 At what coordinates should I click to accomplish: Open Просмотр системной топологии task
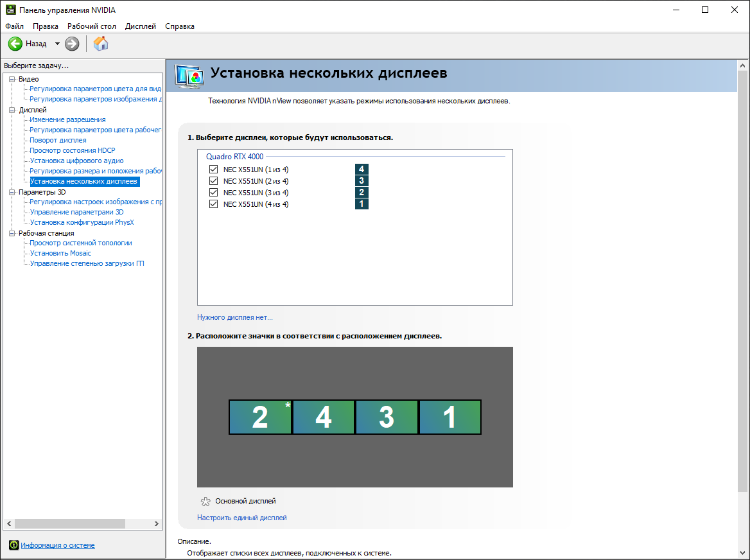pyautogui.click(x=81, y=243)
